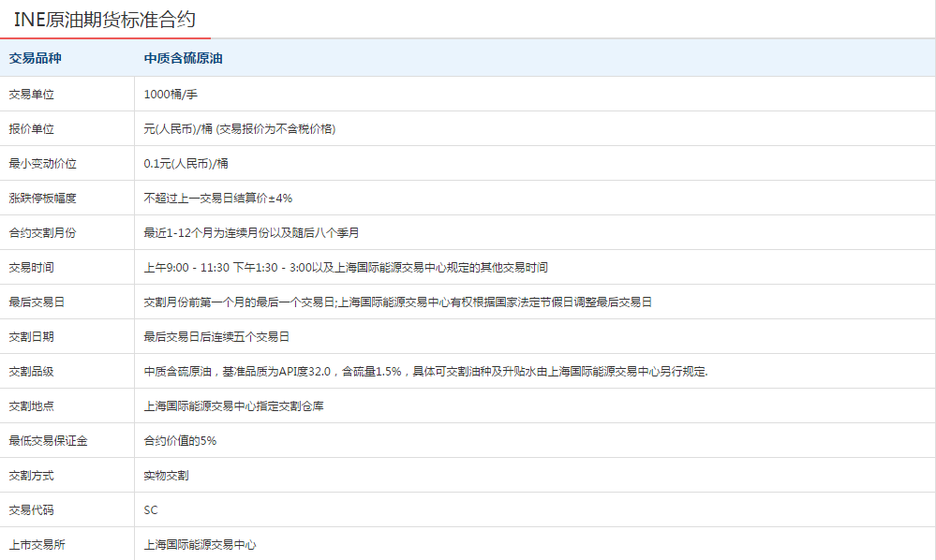
Task: Click the 交割日期 label
Action: [31, 336]
